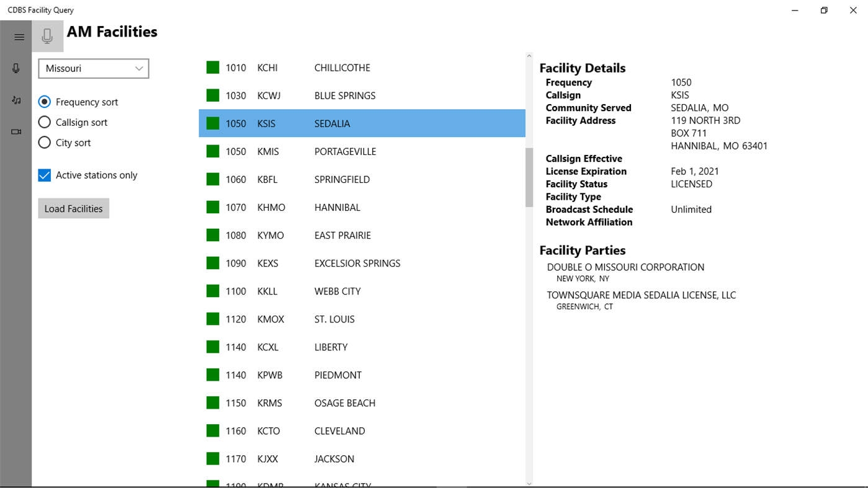Click the scrollbar up arrow
The image size is (868, 488).
click(x=529, y=56)
